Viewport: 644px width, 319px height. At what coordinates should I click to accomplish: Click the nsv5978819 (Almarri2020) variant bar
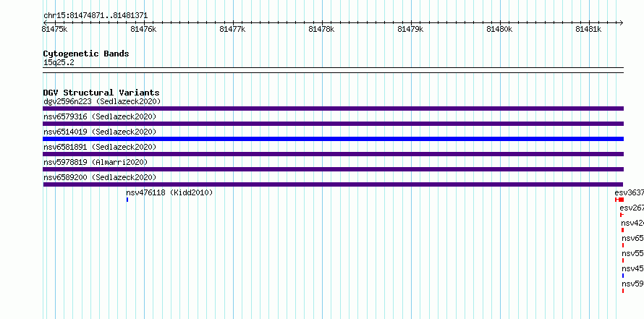(x=333, y=169)
